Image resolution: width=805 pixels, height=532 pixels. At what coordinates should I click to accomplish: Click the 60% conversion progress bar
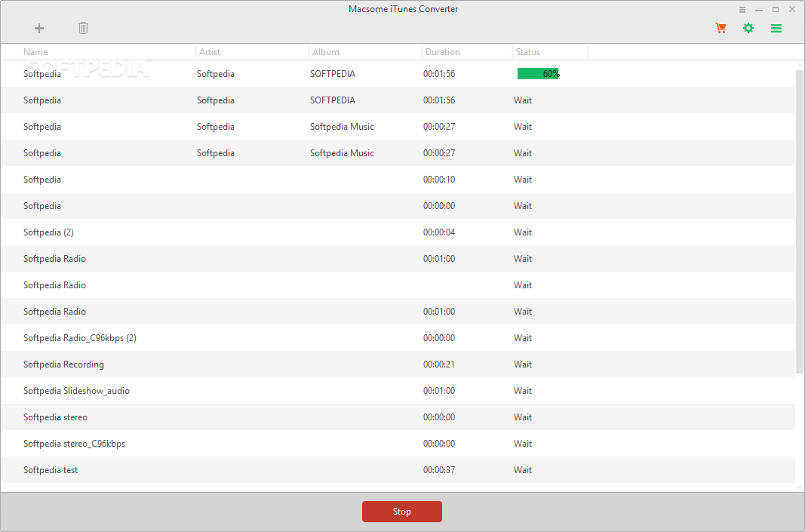click(538, 73)
